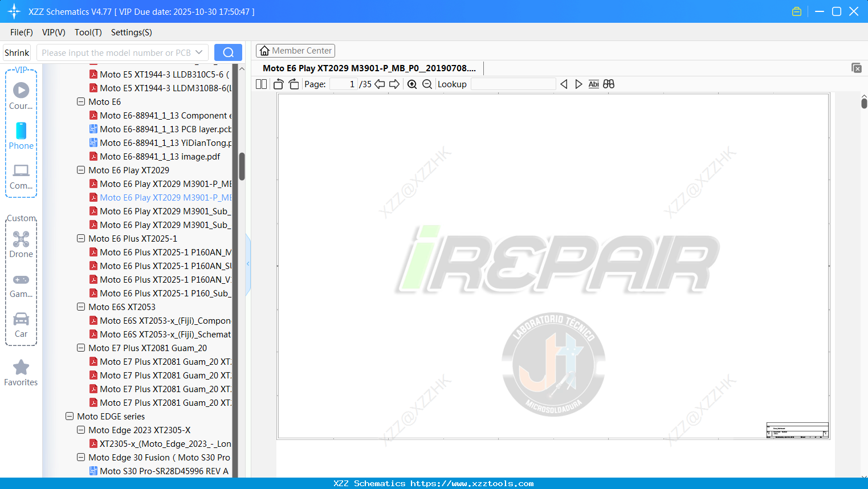Open the Favorites star in the sidebar

pos(21,373)
